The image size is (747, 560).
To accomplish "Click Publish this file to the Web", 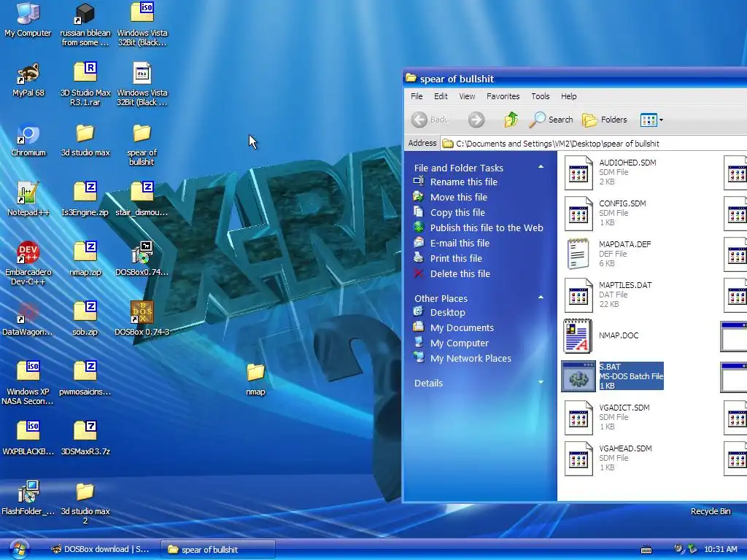I will pos(487,227).
